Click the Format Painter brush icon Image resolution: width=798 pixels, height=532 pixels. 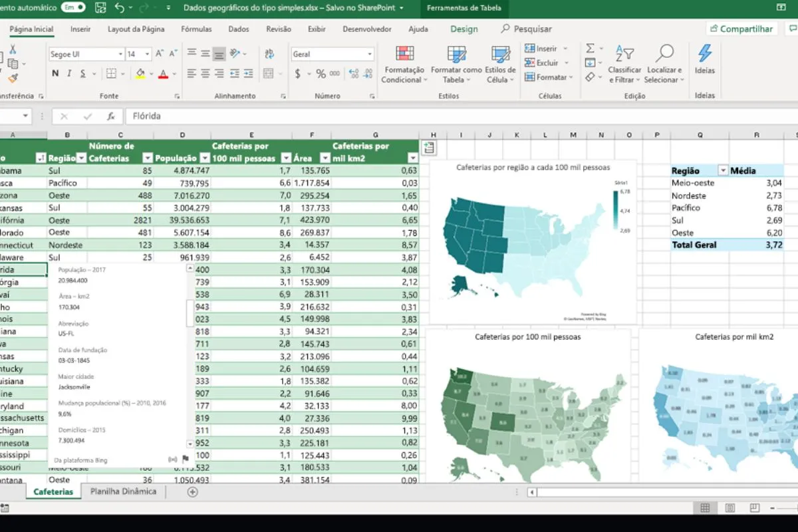coord(13,78)
